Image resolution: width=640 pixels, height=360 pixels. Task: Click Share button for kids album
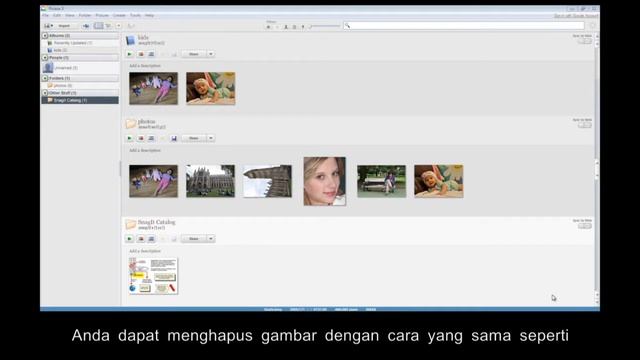(x=194, y=54)
